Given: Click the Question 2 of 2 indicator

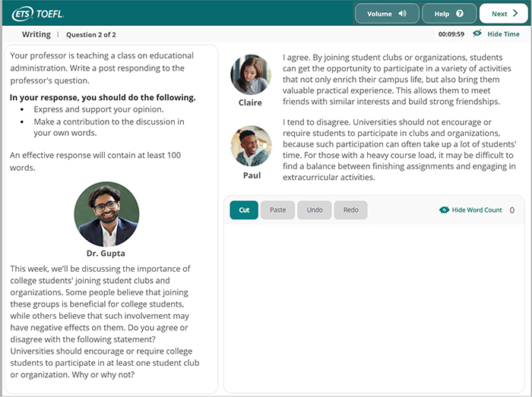Looking at the screenshot, I should pyautogui.click(x=91, y=35).
